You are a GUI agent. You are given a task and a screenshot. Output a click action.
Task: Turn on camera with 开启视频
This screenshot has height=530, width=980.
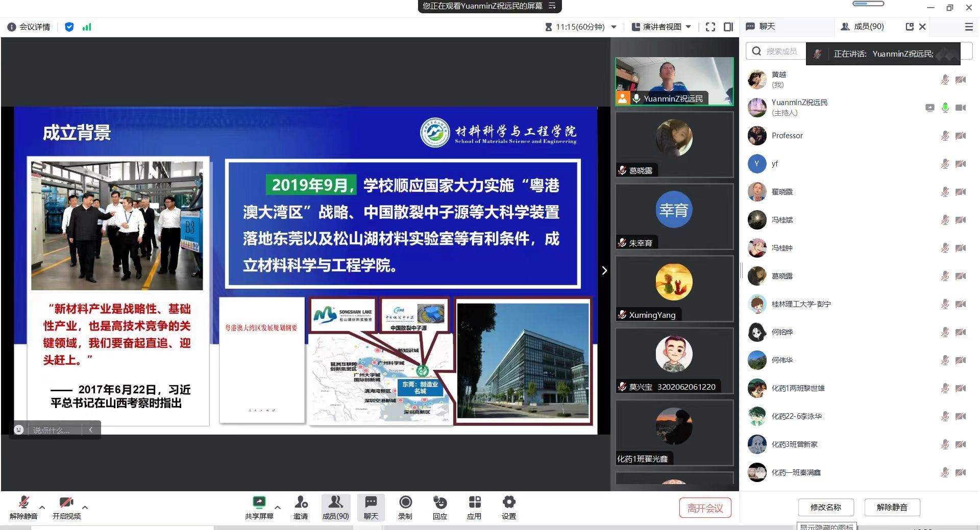tap(66, 502)
